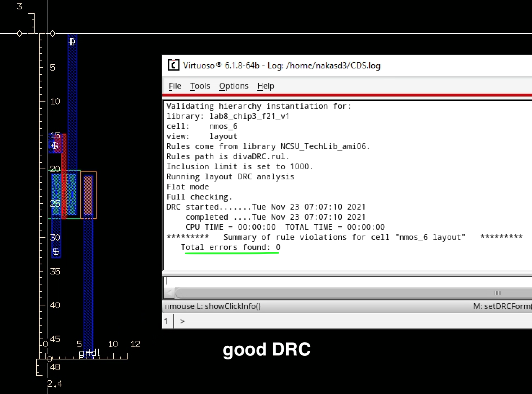Click the Virtuoso log window title text
The height and width of the screenshot is (394, 532).
click(x=281, y=65)
